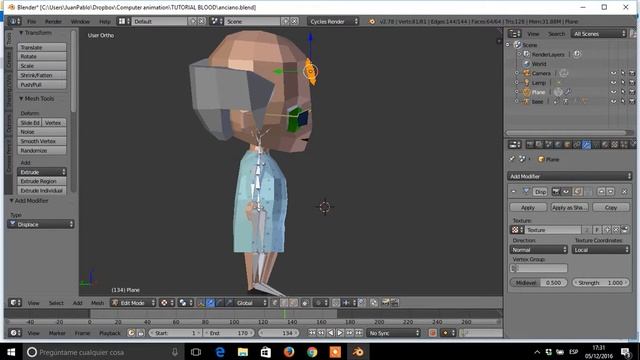Select the Modifiers properties tab (wrench)
The image size is (640, 360).
click(586, 144)
